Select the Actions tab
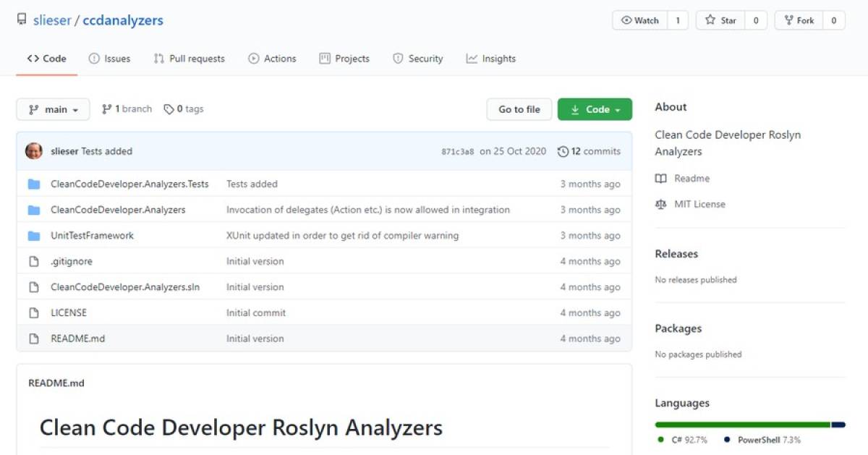Screen dimensions: 868x455 [x=273, y=59]
